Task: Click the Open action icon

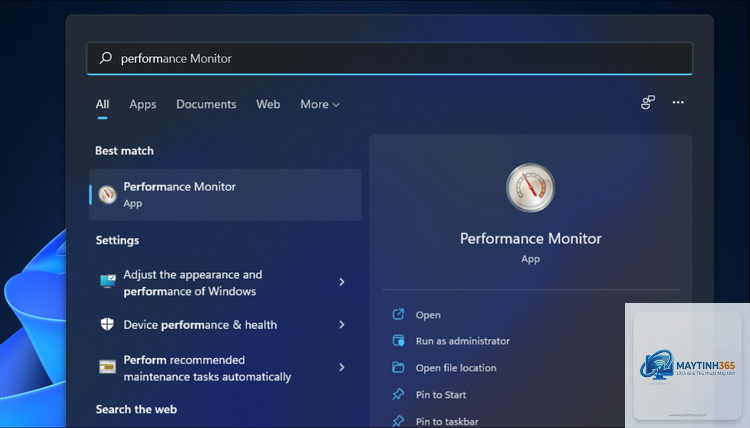Action: click(398, 314)
